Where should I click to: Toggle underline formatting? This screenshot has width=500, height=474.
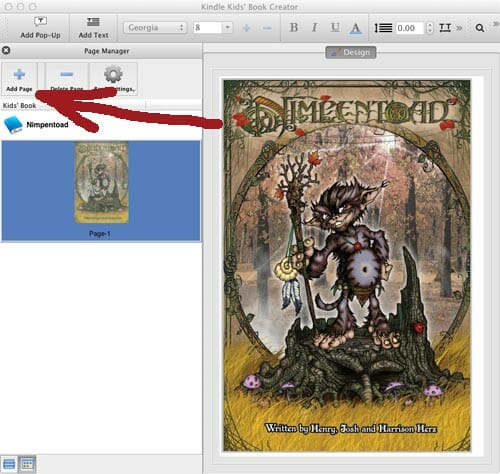click(335, 28)
